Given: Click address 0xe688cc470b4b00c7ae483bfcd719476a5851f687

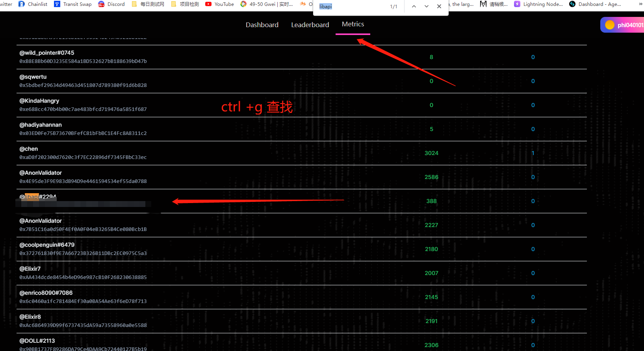Looking at the screenshot, I should click(x=83, y=109).
